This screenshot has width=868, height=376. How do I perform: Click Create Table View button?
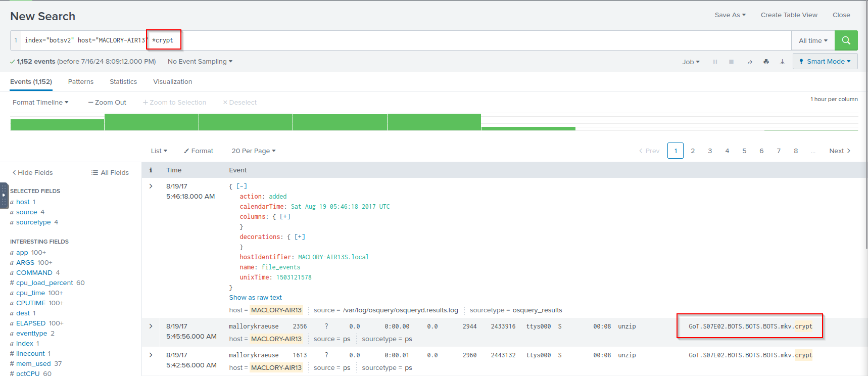pyautogui.click(x=789, y=15)
